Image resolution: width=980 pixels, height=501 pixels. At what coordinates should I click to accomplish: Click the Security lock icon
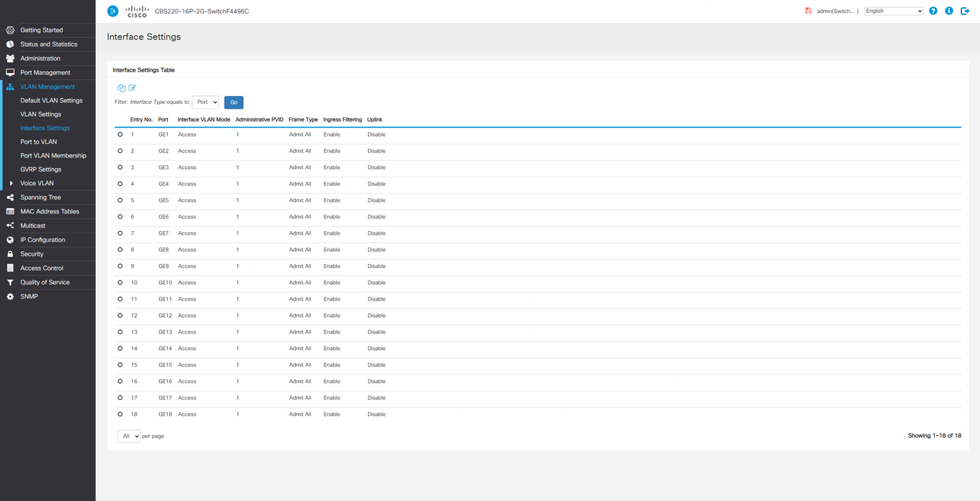coord(10,254)
